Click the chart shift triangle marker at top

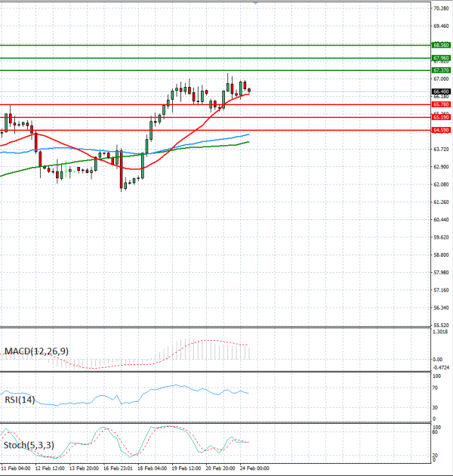(256, 3)
